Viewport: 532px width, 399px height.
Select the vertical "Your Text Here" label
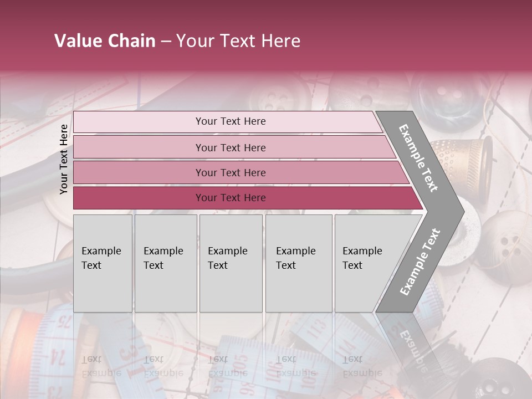click(64, 159)
